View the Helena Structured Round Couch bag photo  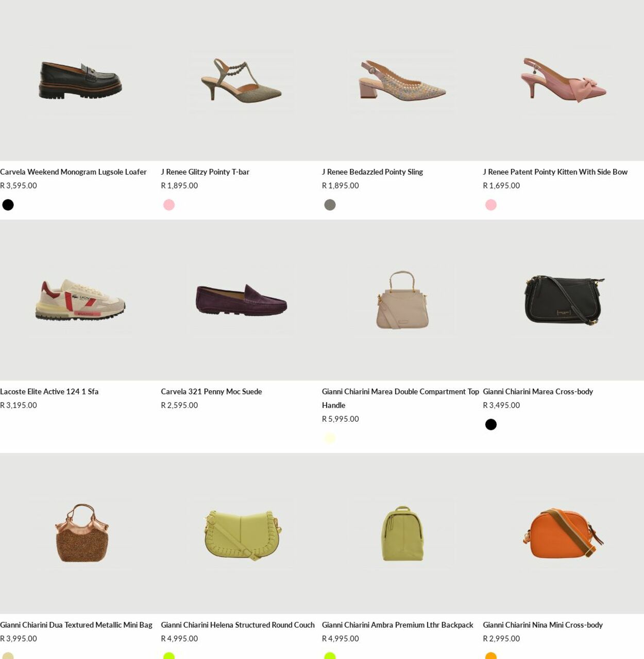click(x=241, y=533)
